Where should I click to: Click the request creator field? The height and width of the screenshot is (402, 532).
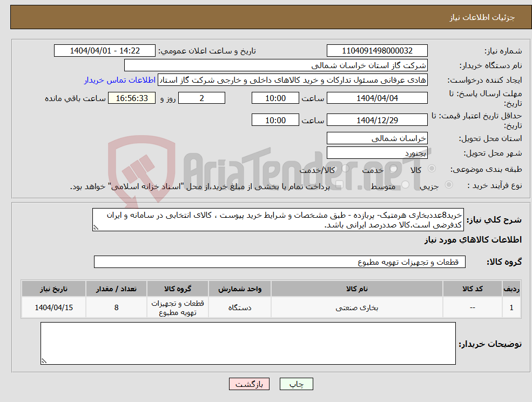pos(293,80)
